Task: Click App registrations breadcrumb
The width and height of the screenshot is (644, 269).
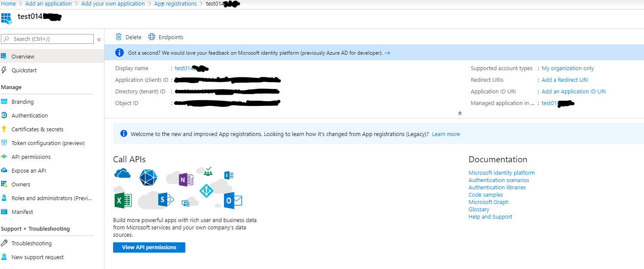Action: (x=175, y=4)
